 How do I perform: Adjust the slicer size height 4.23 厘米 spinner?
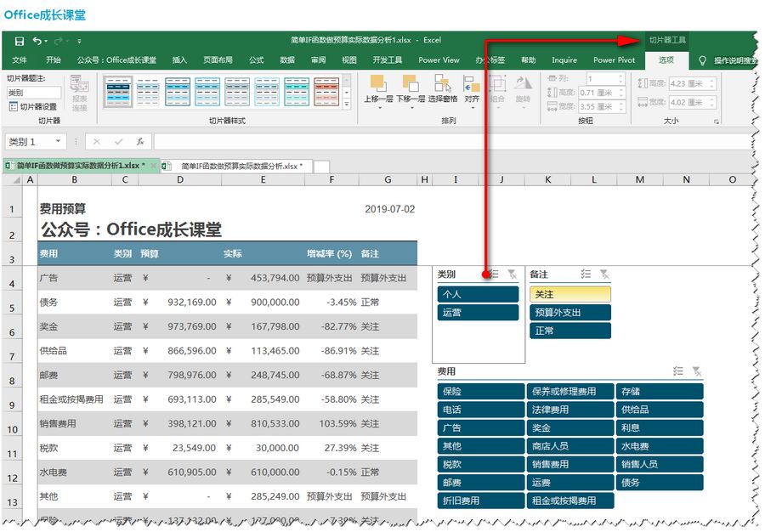(x=711, y=83)
